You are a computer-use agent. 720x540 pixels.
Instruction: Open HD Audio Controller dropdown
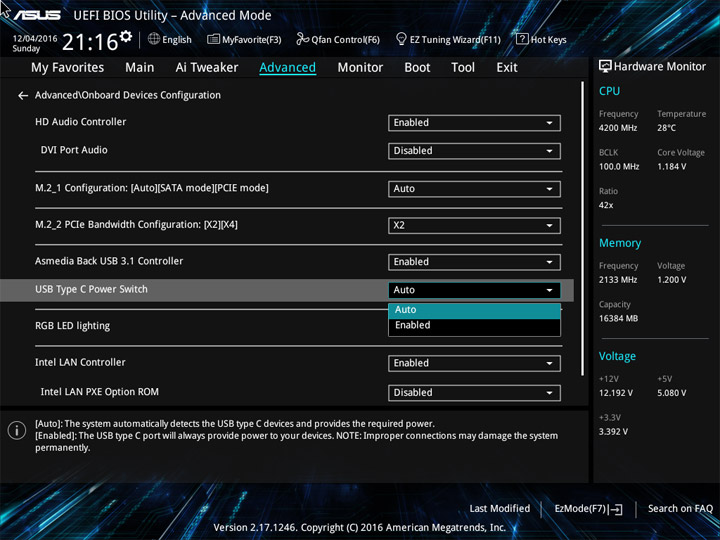[x=474, y=123]
